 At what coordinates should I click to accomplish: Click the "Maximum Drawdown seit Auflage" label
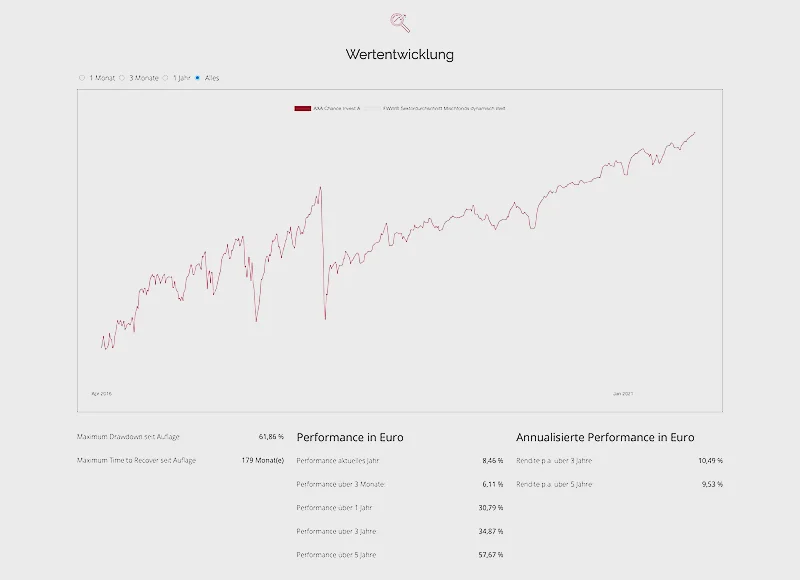coord(128,437)
